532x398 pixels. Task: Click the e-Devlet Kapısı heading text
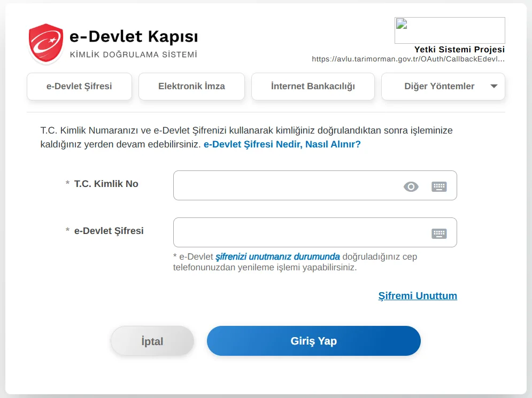(x=134, y=37)
